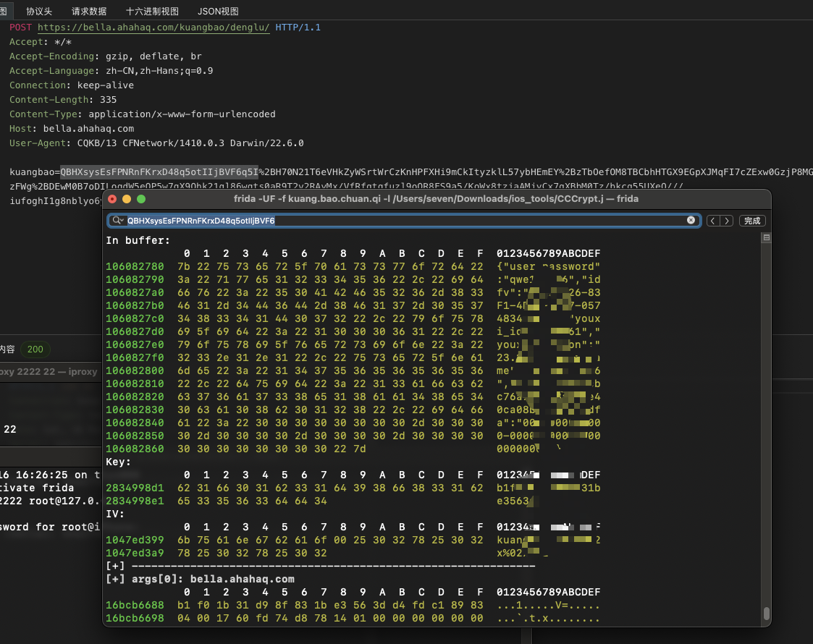
Task: Switch to 十六进制视图 tab
Action: click(x=152, y=11)
